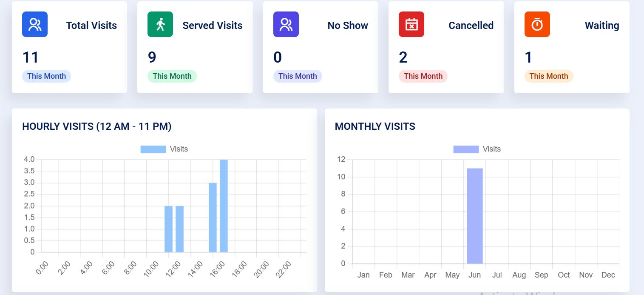This screenshot has height=295, width=644.
Task: Click the Jun label on monthly axis
Action: pyautogui.click(x=475, y=275)
